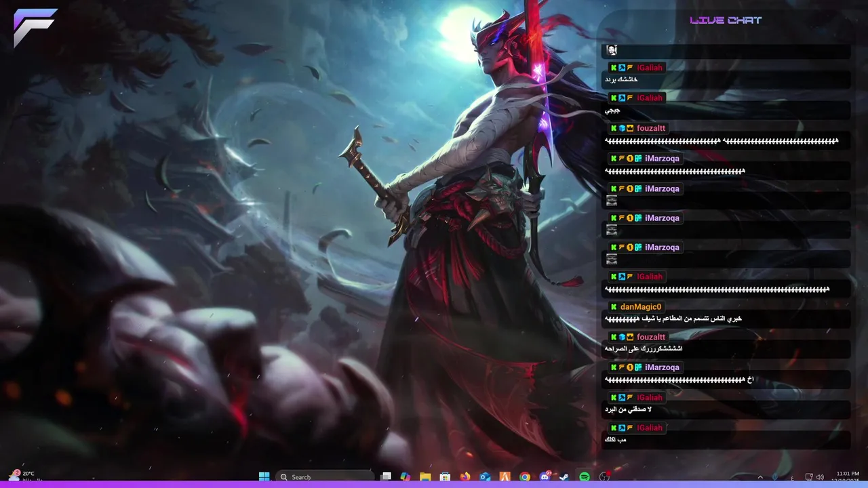Click the taskbar Search box
The image size is (868, 488).
tap(326, 476)
